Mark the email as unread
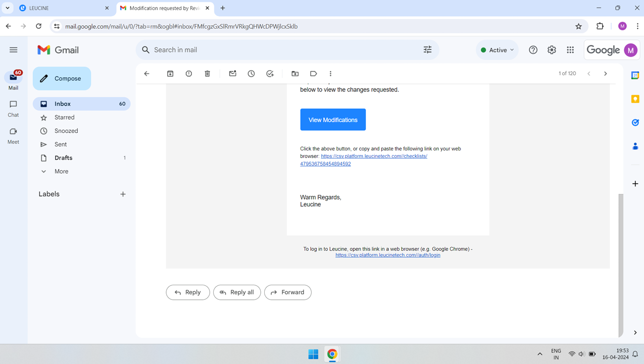The image size is (644, 364). (232, 73)
